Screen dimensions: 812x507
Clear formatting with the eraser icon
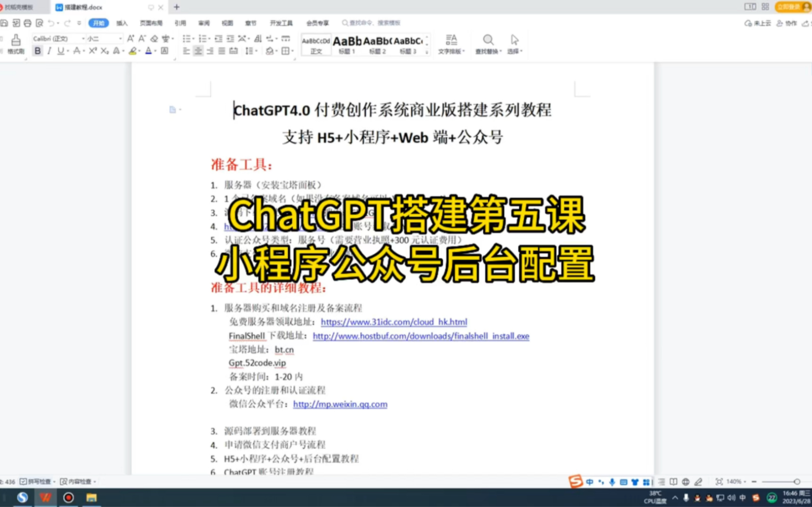coord(154,38)
